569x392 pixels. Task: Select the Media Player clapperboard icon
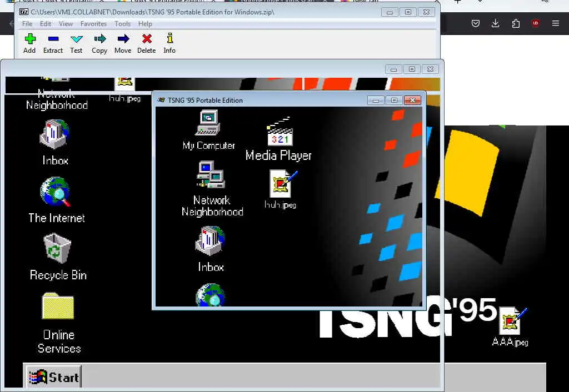(x=280, y=132)
